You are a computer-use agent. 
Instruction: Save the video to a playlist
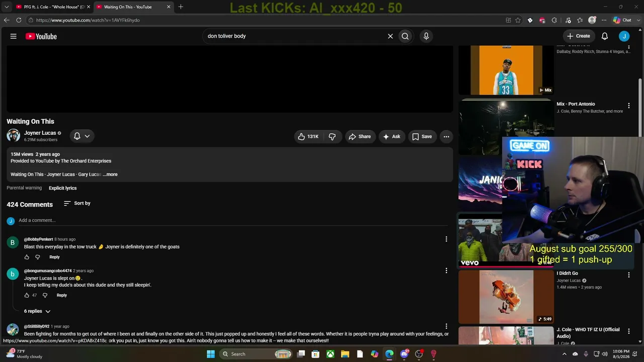422,136
